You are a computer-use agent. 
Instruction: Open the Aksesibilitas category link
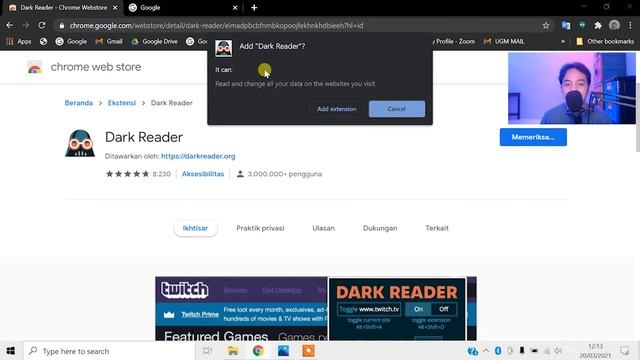click(x=203, y=174)
